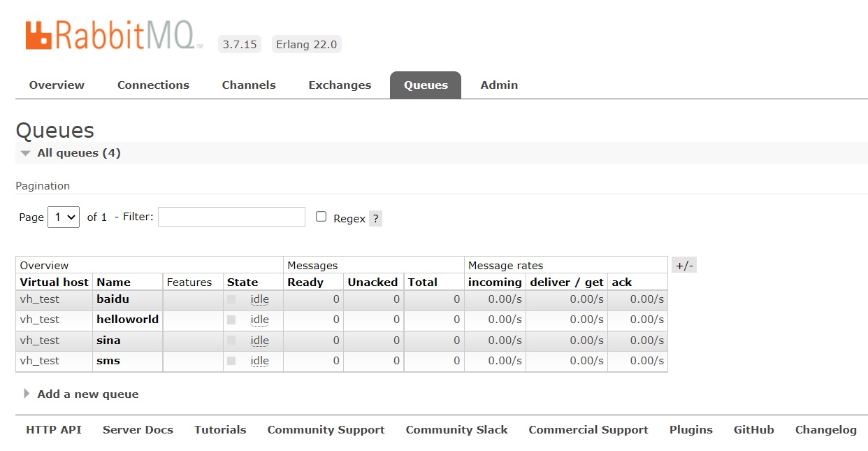Open the Page number dropdown
This screenshot has height=451, width=868.
click(64, 217)
